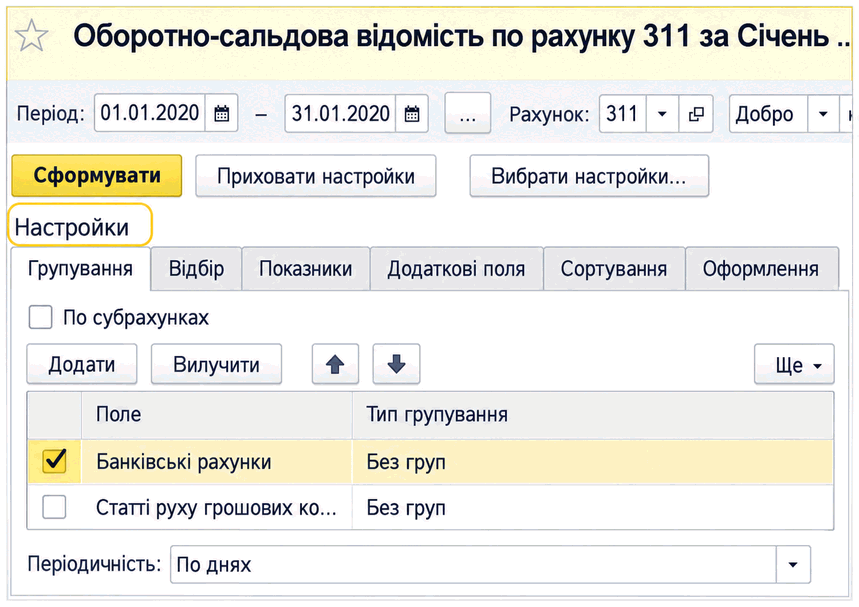Expand the Рахунок 311 dropdown arrow

pos(662,113)
